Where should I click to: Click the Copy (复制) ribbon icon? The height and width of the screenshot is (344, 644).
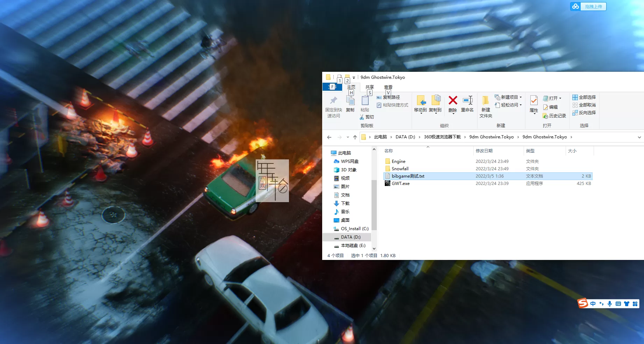[350, 101]
